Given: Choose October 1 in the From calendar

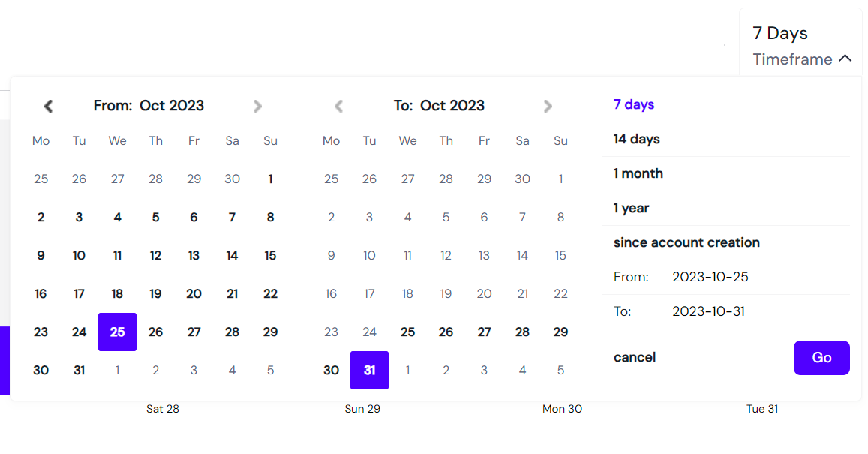Looking at the screenshot, I should (270, 179).
